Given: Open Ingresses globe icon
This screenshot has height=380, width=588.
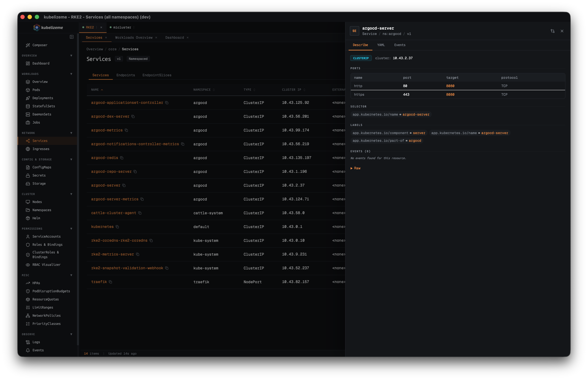Looking at the screenshot, I should point(28,149).
